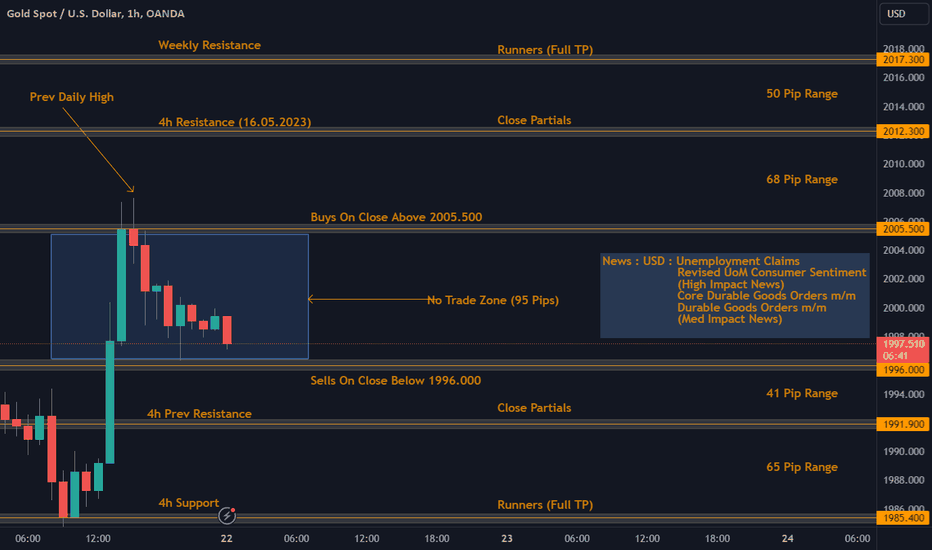This screenshot has height=550, width=932.
Task: Click the 2005.500 price line label
Action: coord(903,229)
